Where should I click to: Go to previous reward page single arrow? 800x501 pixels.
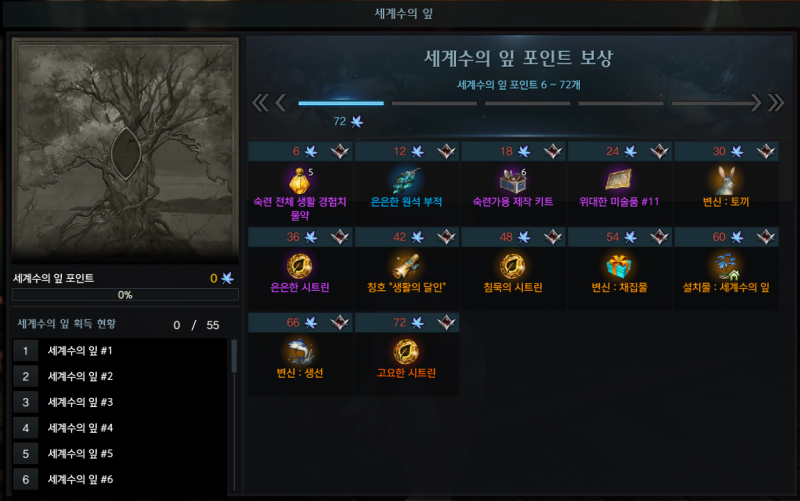point(281,103)
